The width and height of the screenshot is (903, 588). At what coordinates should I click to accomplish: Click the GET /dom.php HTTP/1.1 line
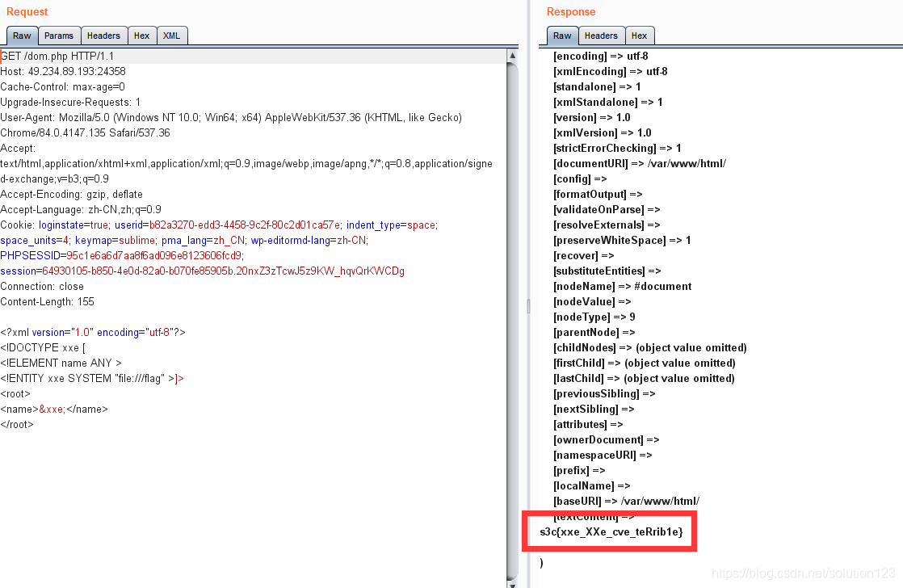(57, 56)
